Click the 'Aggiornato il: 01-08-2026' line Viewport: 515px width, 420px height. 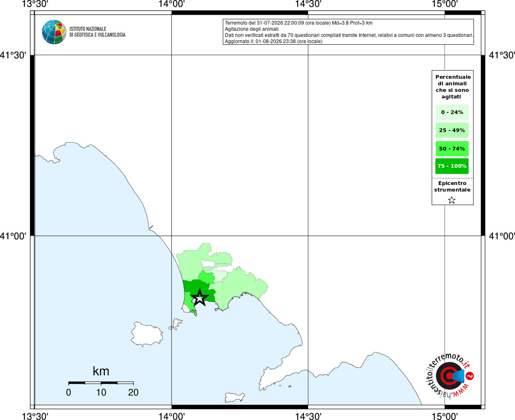(x=273, y=41)
